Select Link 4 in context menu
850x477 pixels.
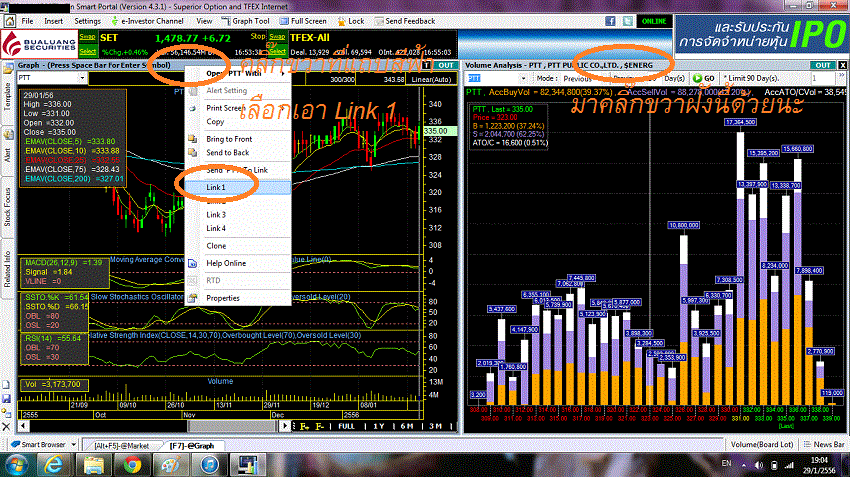point(216,228)
